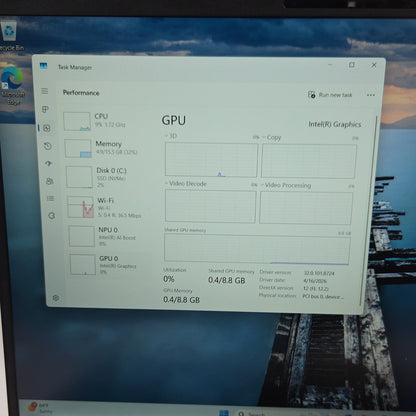Open the Video Decode engine dropdown

pyautogui.click(x=186, y=184)
